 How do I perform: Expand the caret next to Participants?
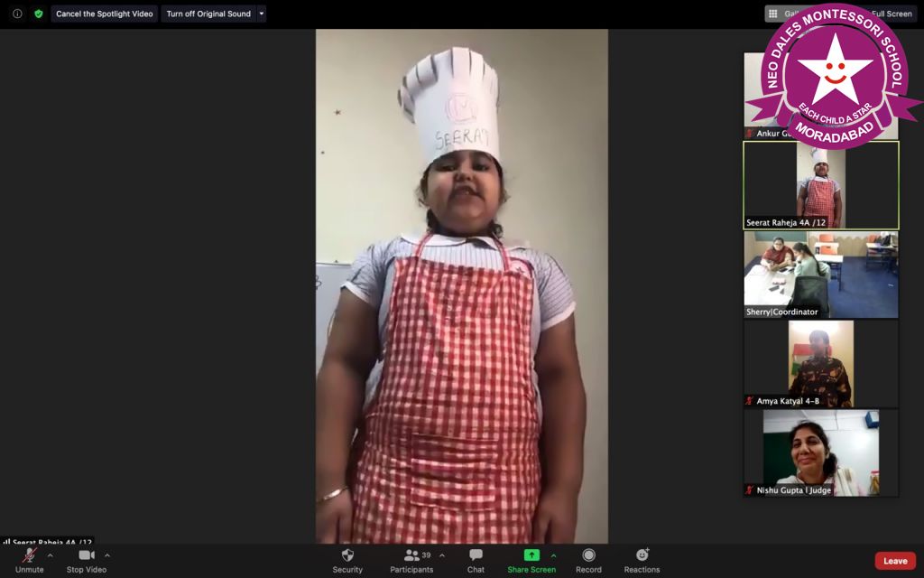442,555
